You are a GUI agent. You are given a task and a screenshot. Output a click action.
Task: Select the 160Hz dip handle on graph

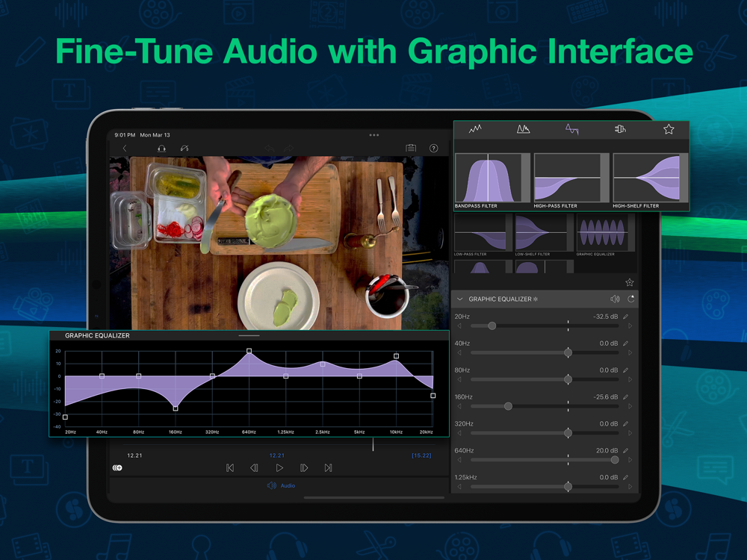(176, 408)
